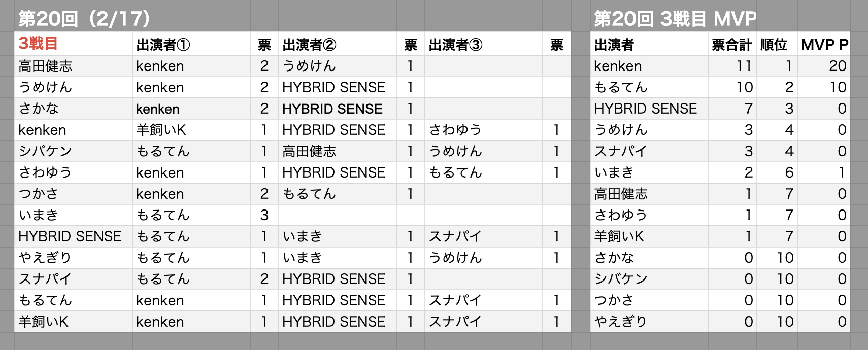The height and width of the screenshot is (350, 868).
Task: Select つかさ in the 3戦目 voter column
Action: (38, 194)
